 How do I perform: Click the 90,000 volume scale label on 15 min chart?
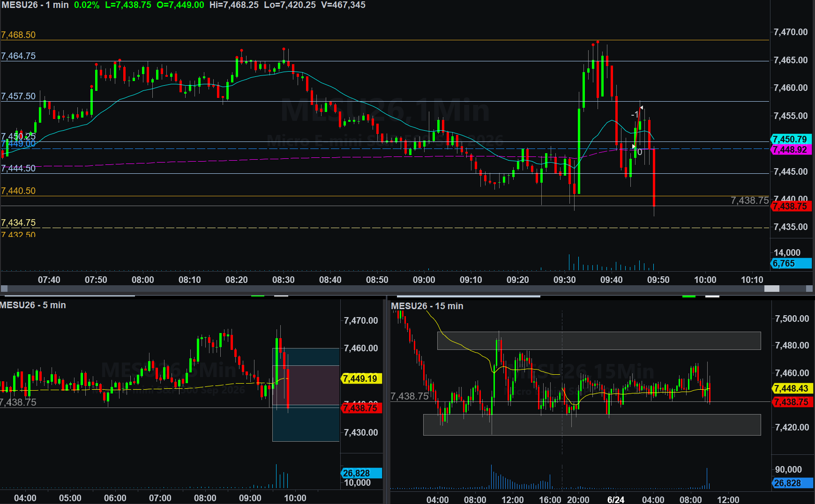point(789,470)
